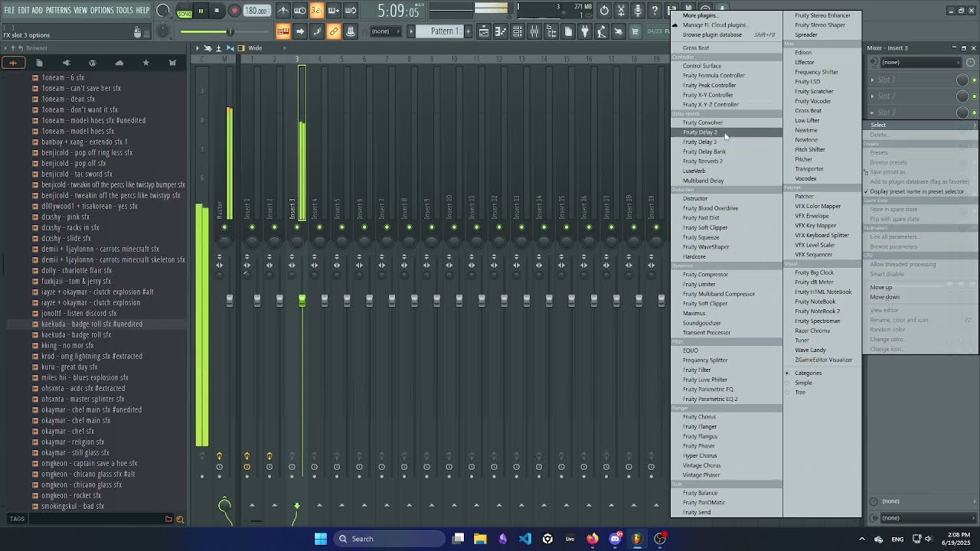
Task: Toggle the Master track mute LED
Action: (224, 227)
